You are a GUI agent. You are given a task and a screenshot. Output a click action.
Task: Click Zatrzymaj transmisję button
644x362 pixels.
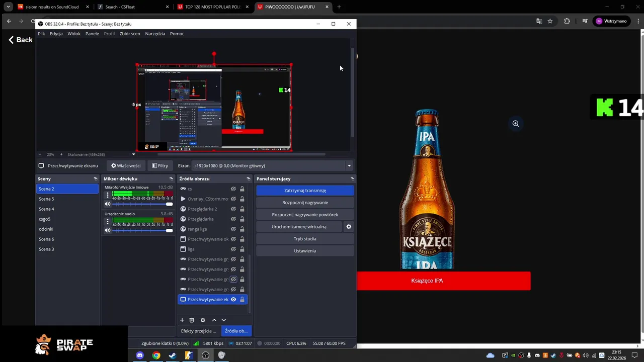[305, 191]
